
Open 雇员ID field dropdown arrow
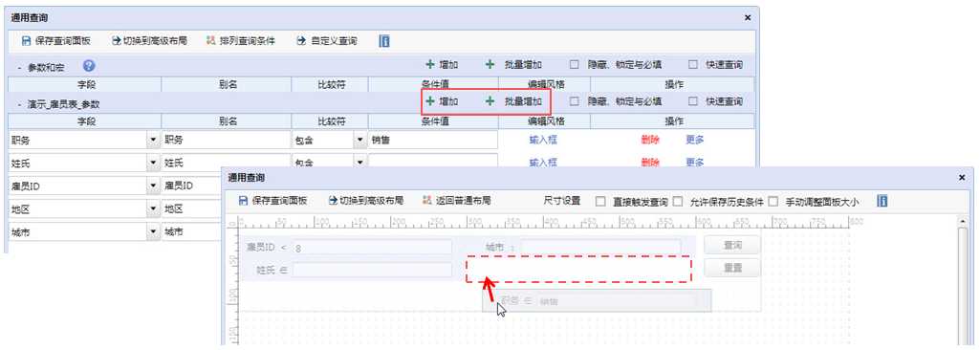(x=153, y=186)
